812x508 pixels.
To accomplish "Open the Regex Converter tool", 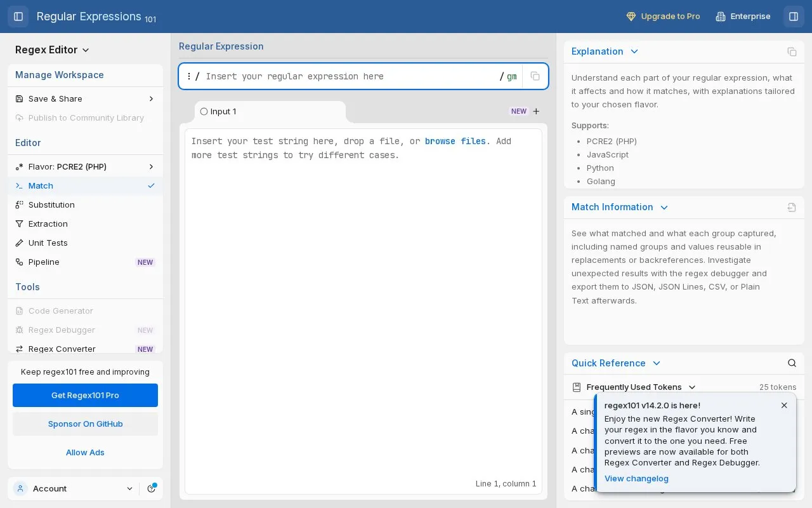I will pos(85,349).
